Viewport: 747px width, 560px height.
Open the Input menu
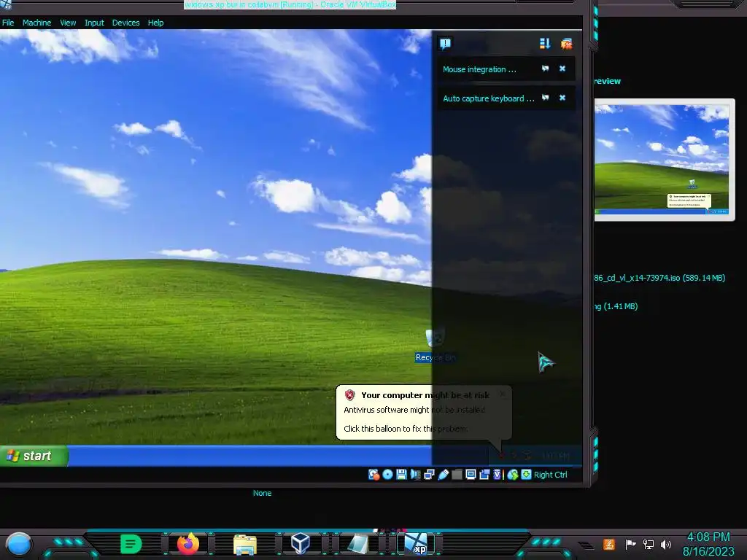click(x=94, y=23)
